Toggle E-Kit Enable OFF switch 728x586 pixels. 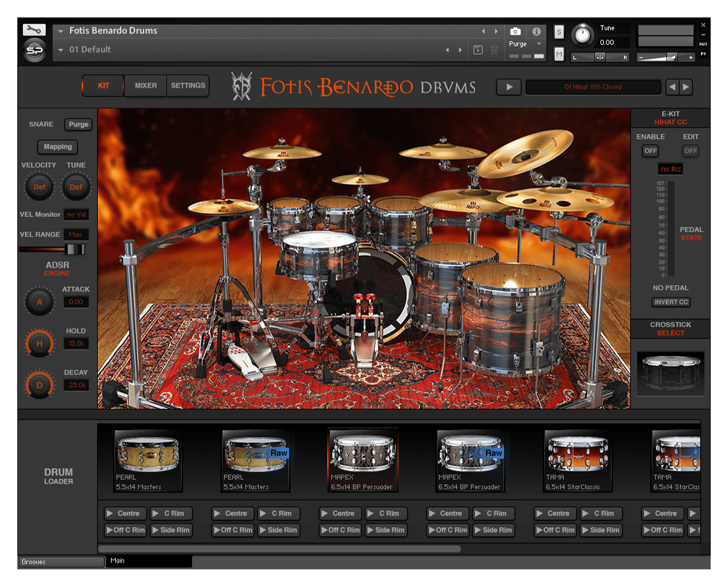pos(650,150)
